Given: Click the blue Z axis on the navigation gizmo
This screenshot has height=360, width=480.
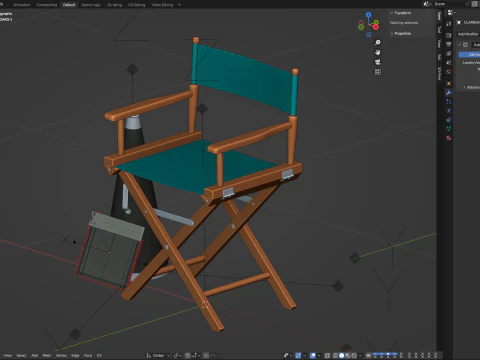Looking at the screenshot, I should (368, 15).
